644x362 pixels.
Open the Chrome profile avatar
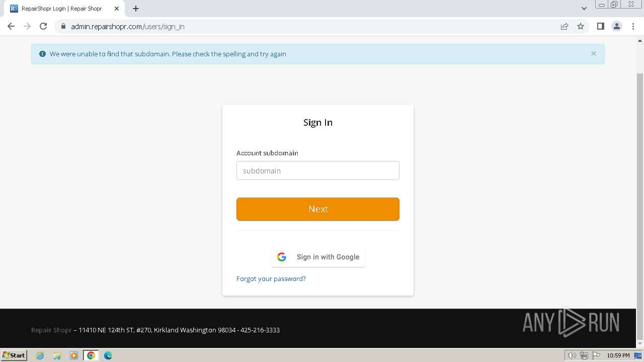point(617,26)
